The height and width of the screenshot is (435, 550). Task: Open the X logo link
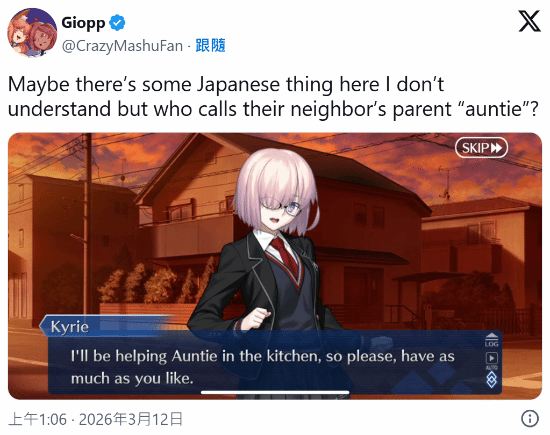(x=529, y=21)
